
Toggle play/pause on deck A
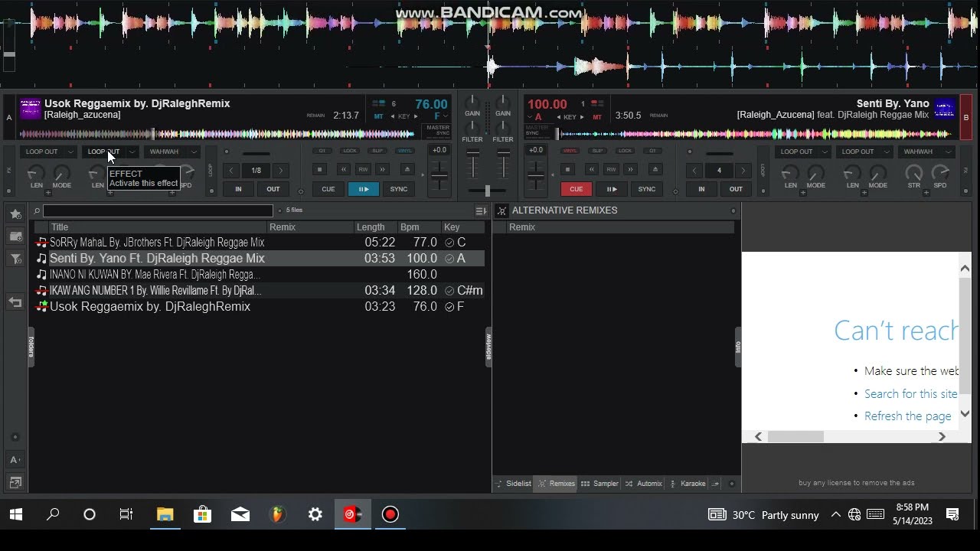coord(364,189)
